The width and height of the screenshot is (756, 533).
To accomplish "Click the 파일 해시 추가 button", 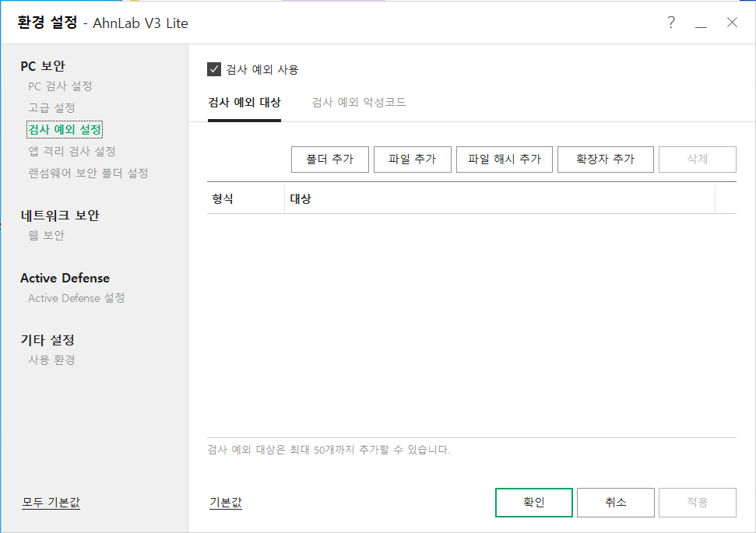I will 505,159.
